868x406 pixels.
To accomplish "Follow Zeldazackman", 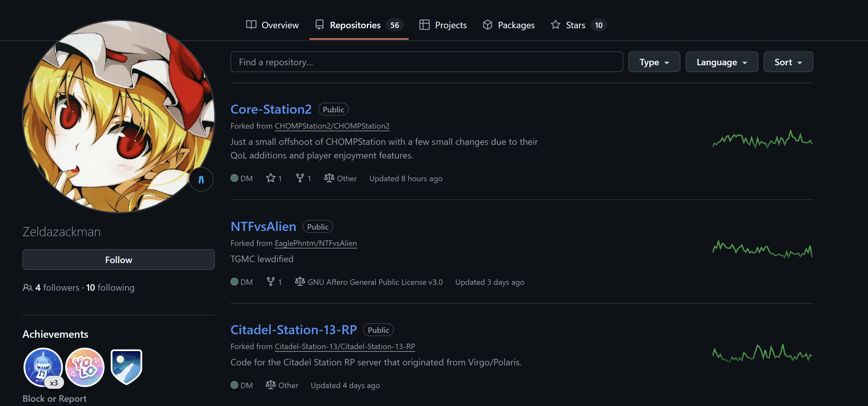I will coord(119,260).
